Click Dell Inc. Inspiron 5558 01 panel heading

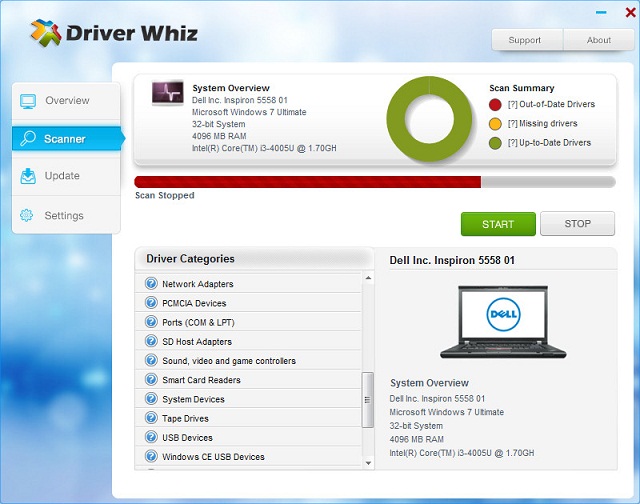pos(452,260)
